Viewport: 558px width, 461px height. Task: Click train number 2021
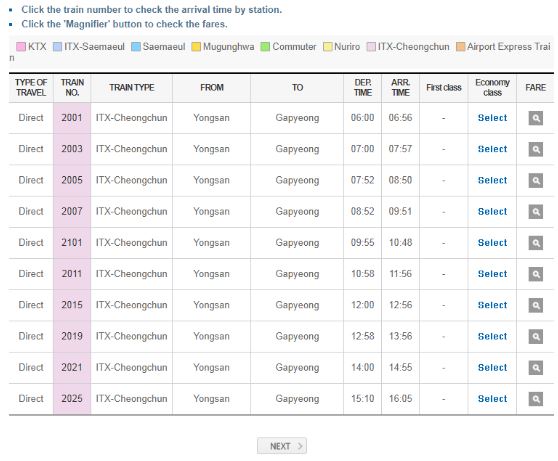coord(72,367)
